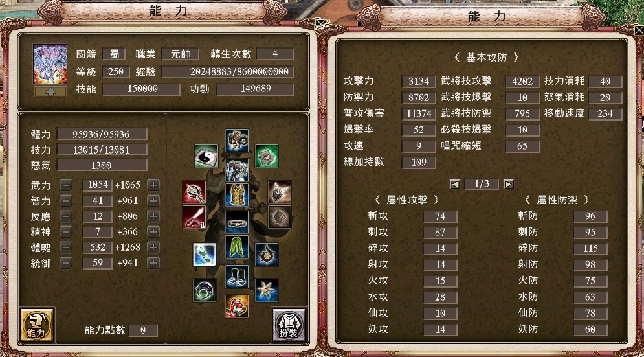This screenshot has width=644, height=357.
Task: Click the 體力 health bar
Action: (102, 134)
